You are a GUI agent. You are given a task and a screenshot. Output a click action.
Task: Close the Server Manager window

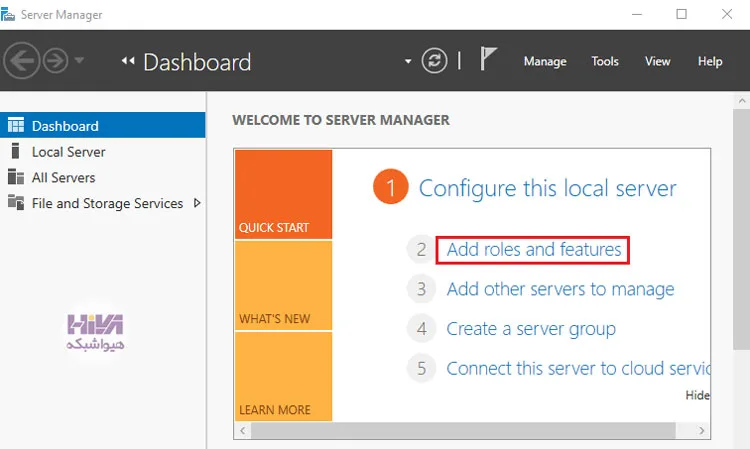pos(727,14)
